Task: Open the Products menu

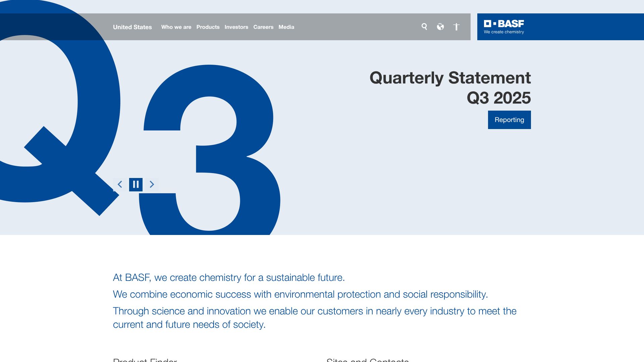Action: 208,27
